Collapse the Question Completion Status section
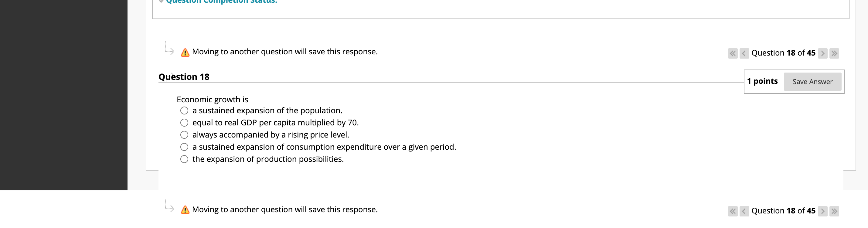This screenshot has width=868, height=228. tap(161, 1)
